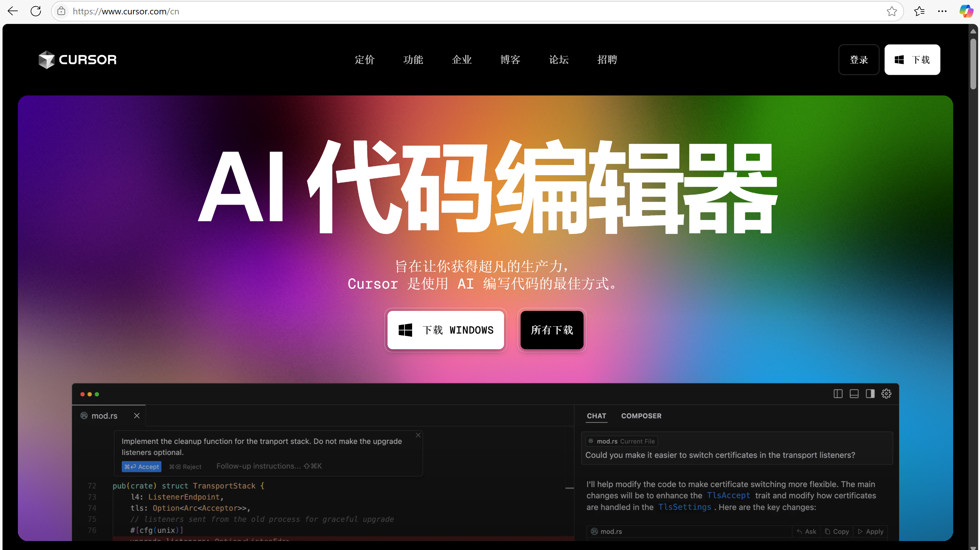Click Ask on the mod.rs code block

806,532
